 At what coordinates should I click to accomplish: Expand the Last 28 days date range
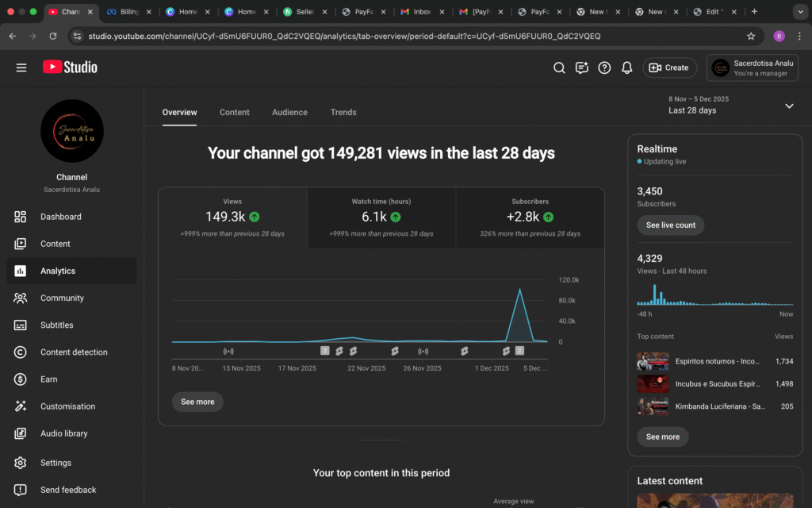click(x=788, y=106)
